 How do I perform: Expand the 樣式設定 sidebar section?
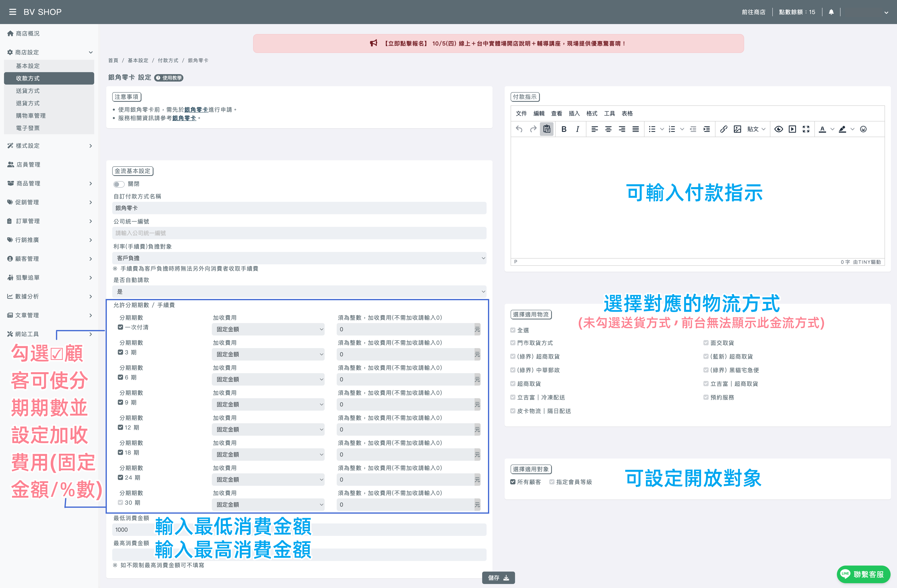(49, 146)
